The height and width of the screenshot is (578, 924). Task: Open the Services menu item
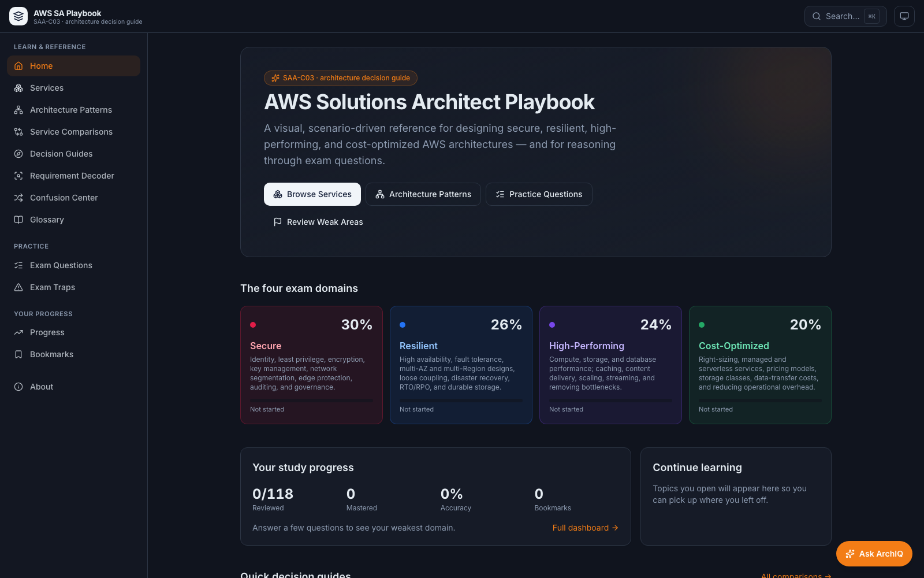coord(73,88)
